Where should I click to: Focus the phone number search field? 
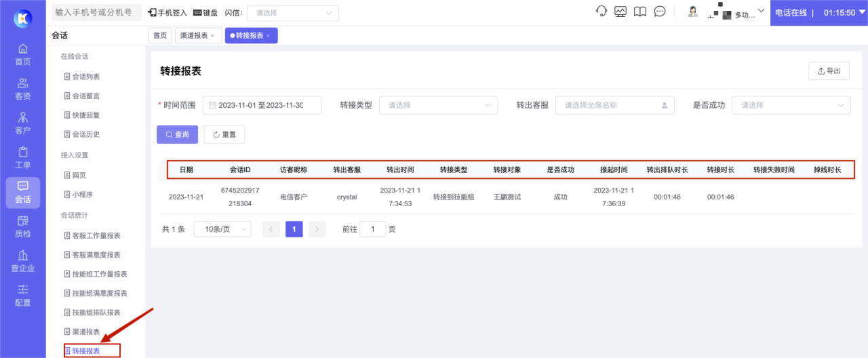[x=97, y=13]
